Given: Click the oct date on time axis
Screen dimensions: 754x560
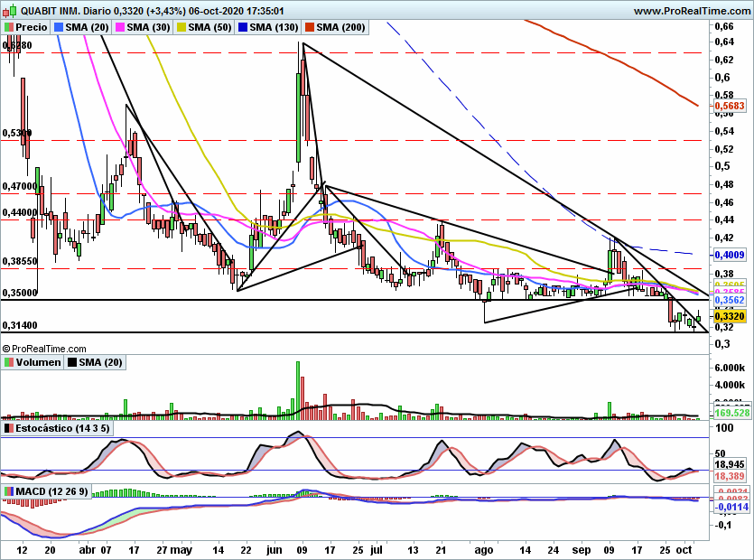Looking at the screenshot, I should coord(684,549).
